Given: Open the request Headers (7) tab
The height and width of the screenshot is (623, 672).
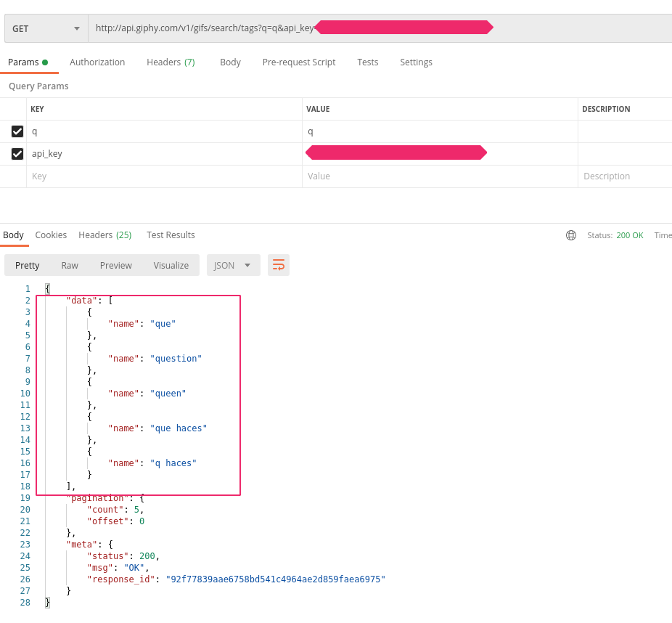Looking at the screenshot, I should (x=171, y=62).
